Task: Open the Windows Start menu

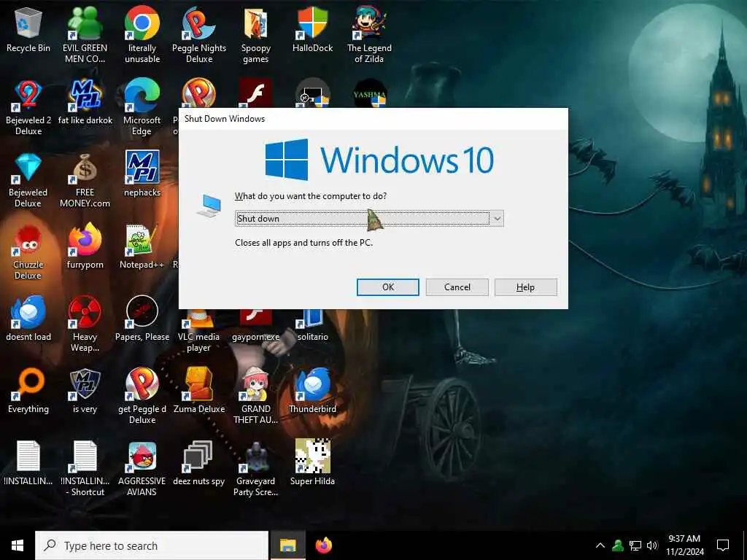Action: click(x=18, y=545)
